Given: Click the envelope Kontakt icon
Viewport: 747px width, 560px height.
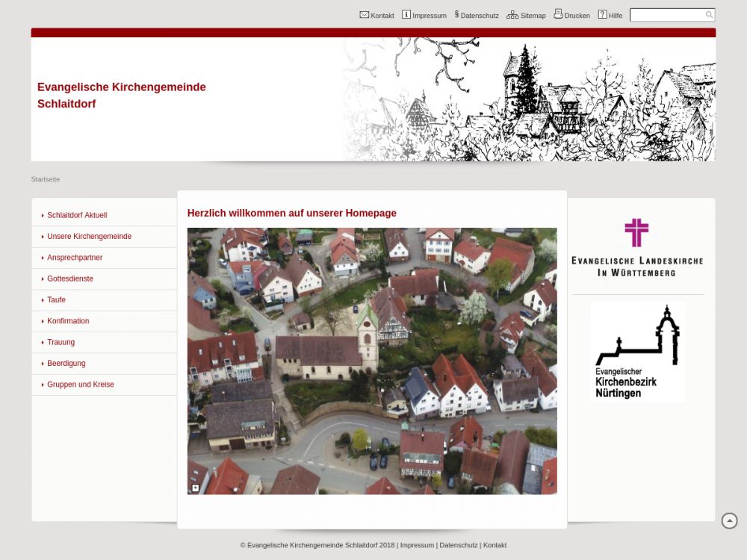Looking at the screenshot, I should [365, 15].
